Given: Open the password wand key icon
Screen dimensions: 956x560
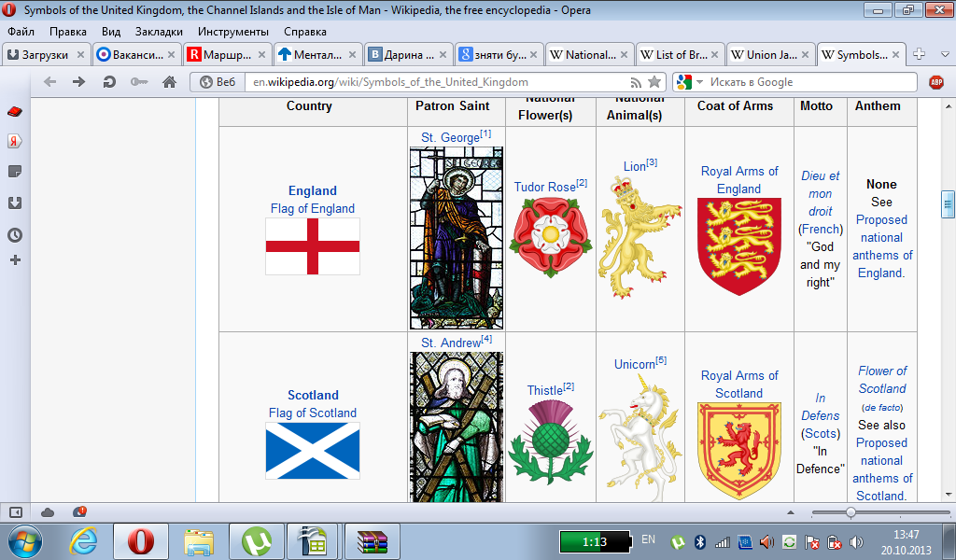Looking at the screenshot, I should [139, 81].
